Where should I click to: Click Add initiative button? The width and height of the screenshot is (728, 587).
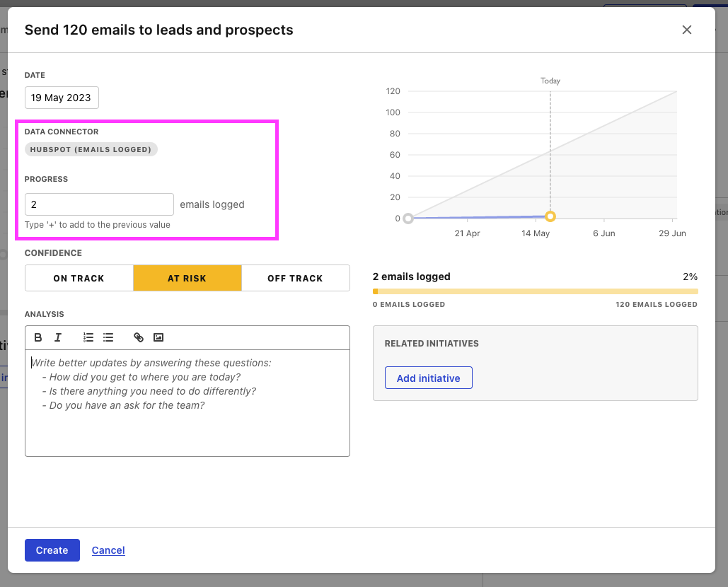[x=428, y=378]
